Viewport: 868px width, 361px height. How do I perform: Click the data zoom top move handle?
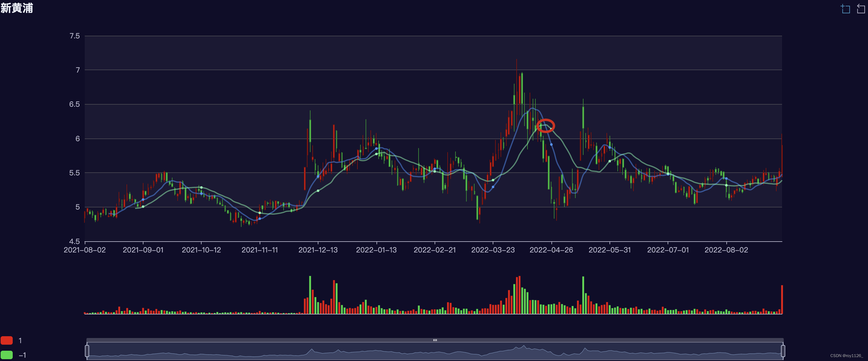[435, 340]
